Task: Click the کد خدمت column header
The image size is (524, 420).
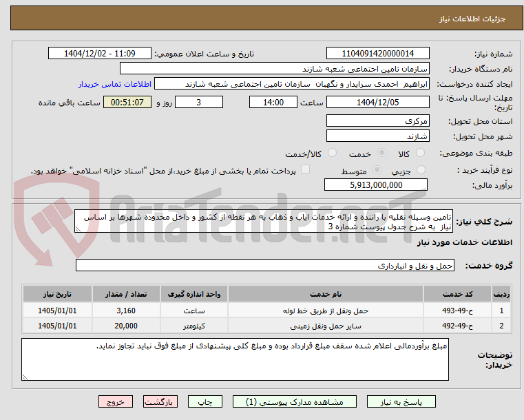Action: coord(457,294)
